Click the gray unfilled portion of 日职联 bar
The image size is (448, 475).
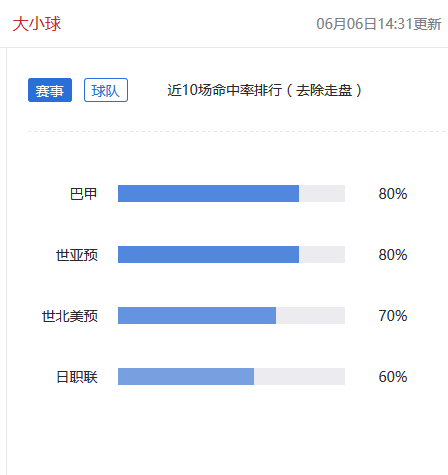(x=299, y=377)
